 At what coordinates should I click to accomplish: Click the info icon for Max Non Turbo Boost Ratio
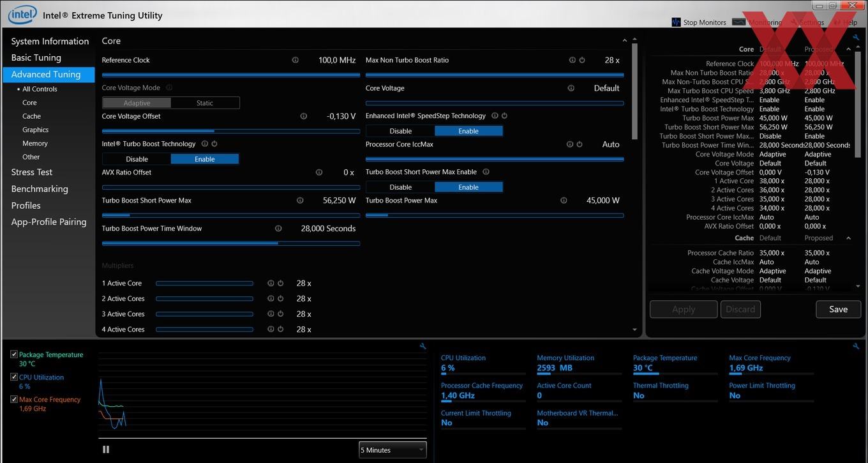click(x=572, y=60)
